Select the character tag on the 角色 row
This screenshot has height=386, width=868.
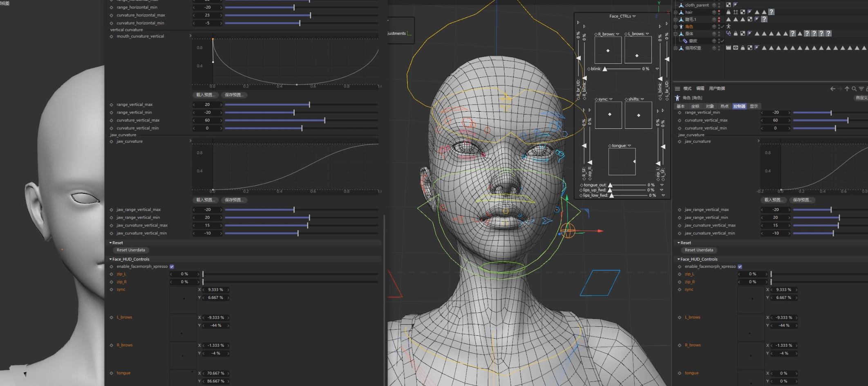tap(728, 27)
